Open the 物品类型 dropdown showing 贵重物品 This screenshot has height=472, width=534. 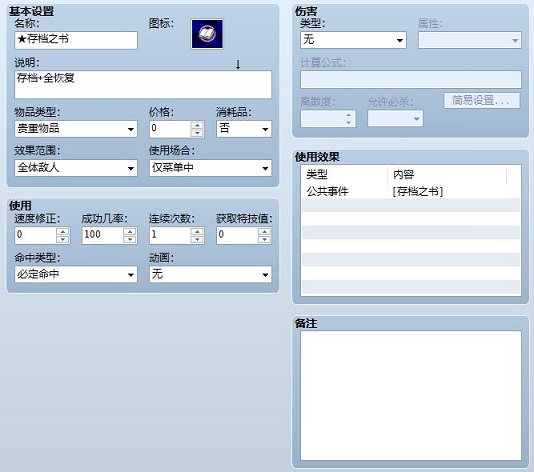(x=76, y=129)
